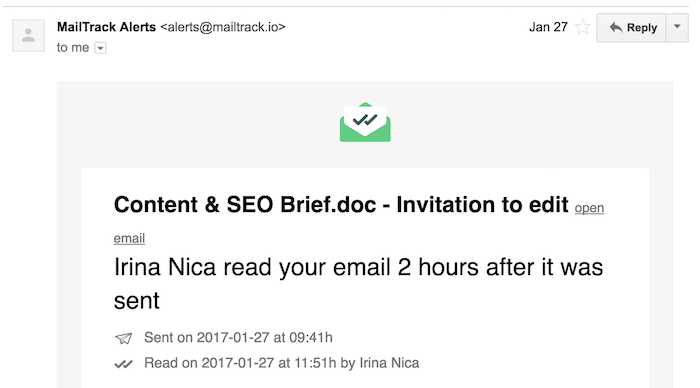Click the alerts@mailtrack.io sender address
Image resolution: width=700 pixels, height=388 pixels.
point(223,27)
